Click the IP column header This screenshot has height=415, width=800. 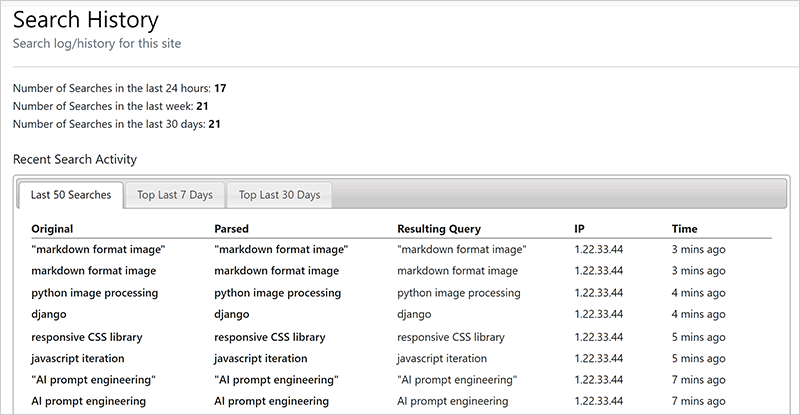580,229
